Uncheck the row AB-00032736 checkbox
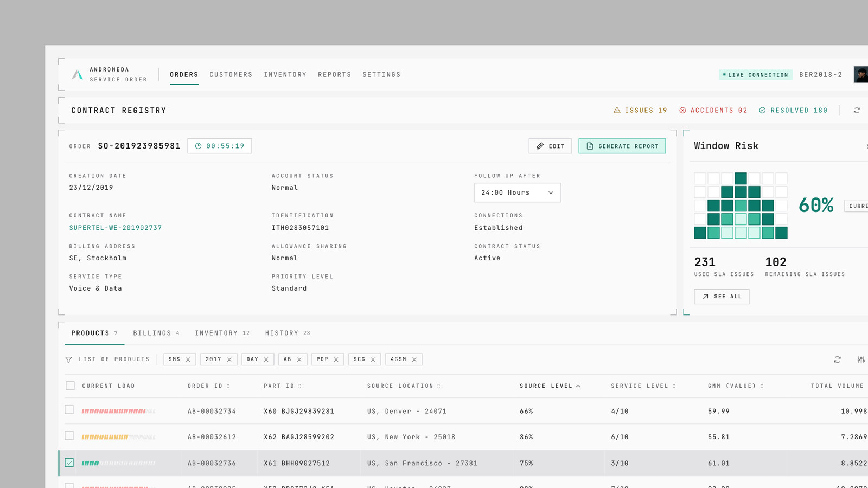The width and height of the screenshot is (868, 488). pos(69,463)
